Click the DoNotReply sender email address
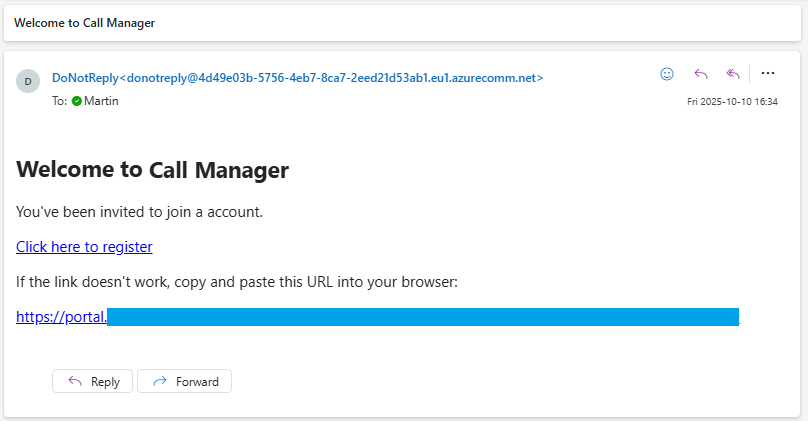The image size is (808, 421). tap(297, 78)
